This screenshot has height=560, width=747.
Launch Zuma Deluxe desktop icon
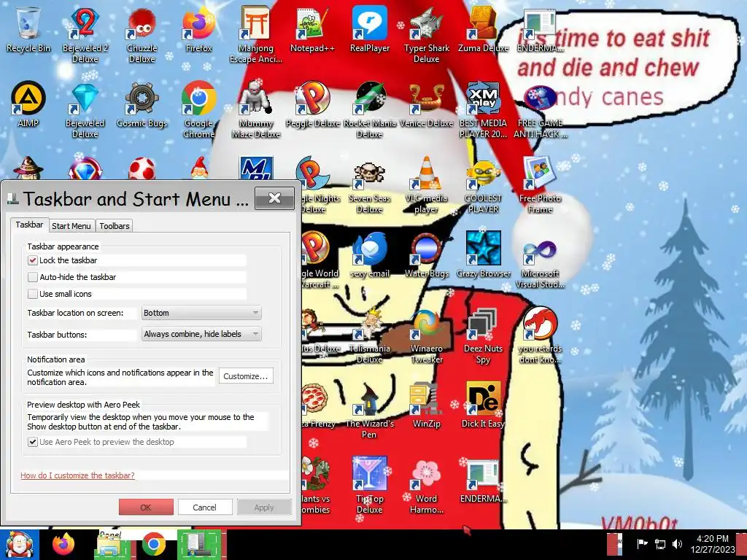pos(483,29)
